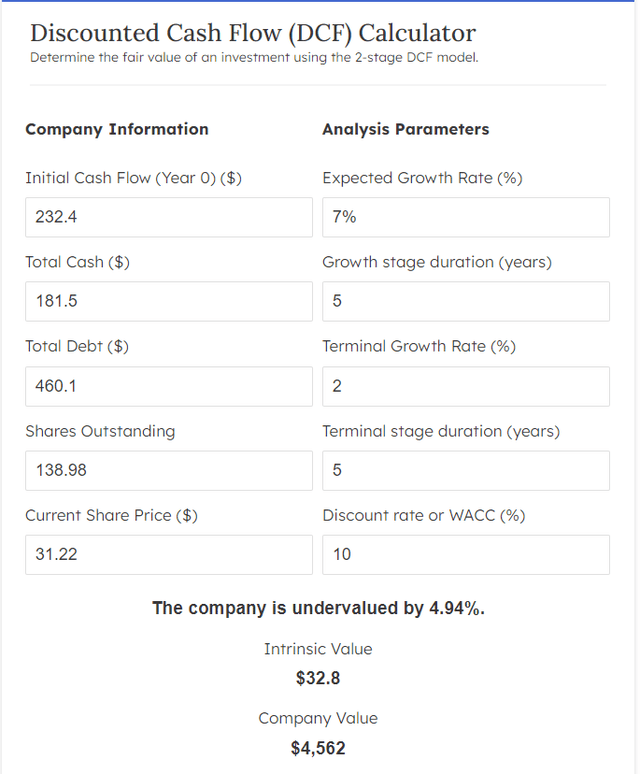This screenshot has width=640, height=774.
Task: Select the Terminal Growth Rate input
Action: (x=465, y=386)
